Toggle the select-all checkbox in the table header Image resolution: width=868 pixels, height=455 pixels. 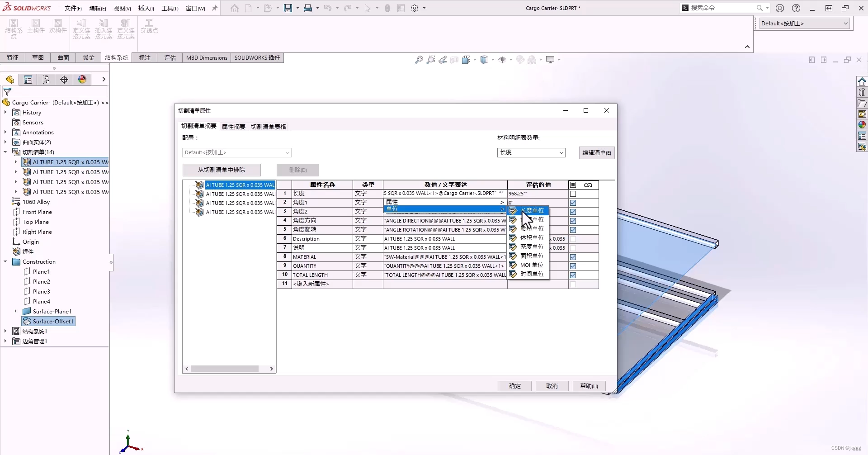click(x=573, y=185)
